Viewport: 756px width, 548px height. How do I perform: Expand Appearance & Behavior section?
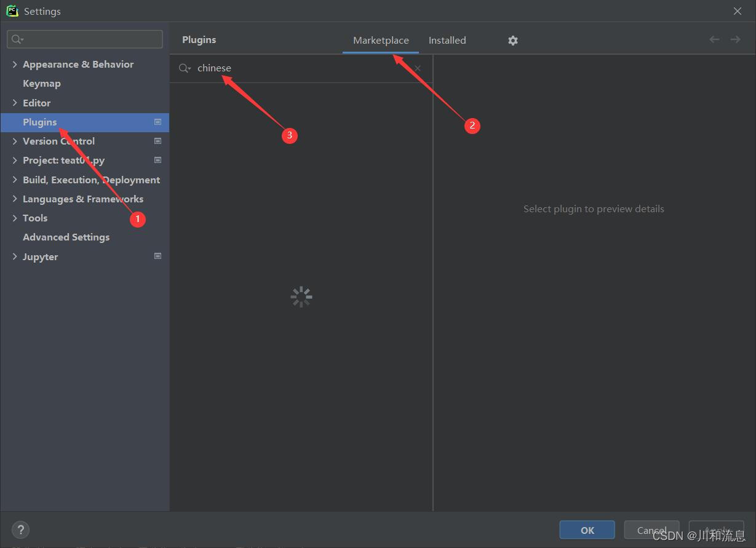[15, 64]
